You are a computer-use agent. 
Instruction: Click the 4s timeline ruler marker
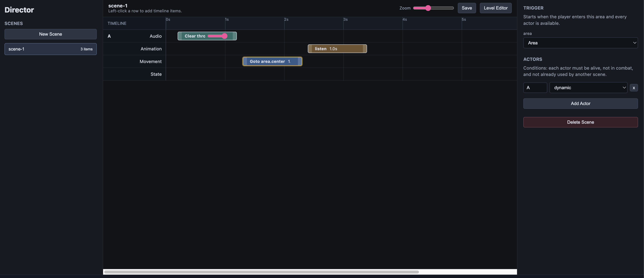[x=405, y=19]
